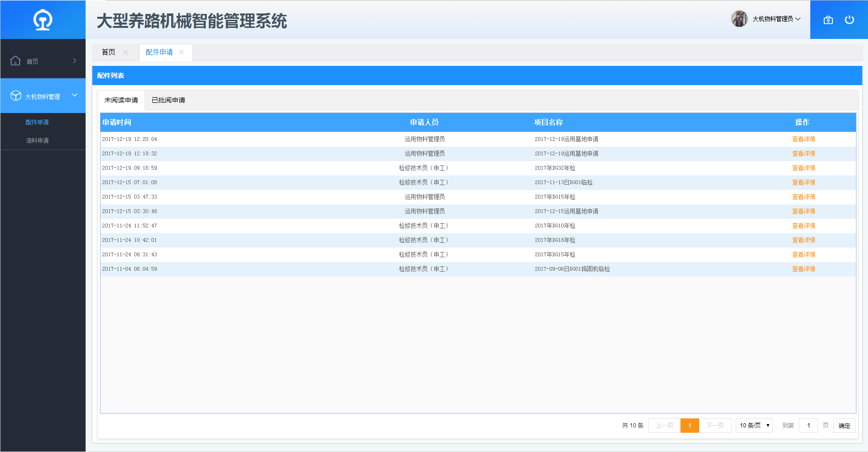Click the lock icon in header

[828, 20]
